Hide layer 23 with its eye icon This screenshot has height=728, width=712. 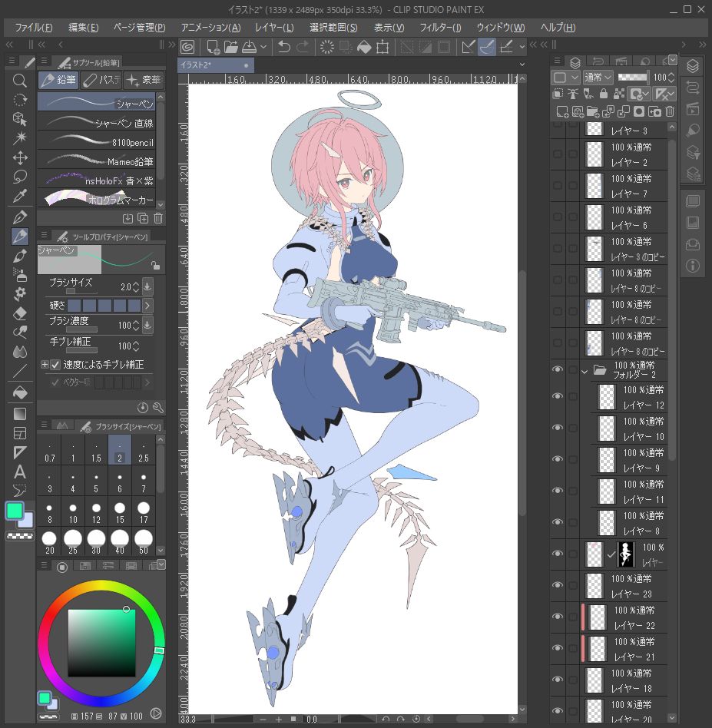558,585
